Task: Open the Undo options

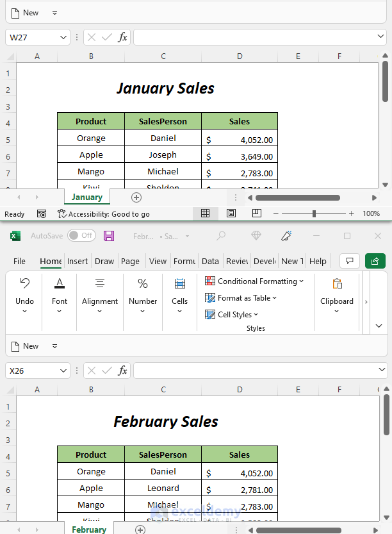Action: (x=24, y=312)
